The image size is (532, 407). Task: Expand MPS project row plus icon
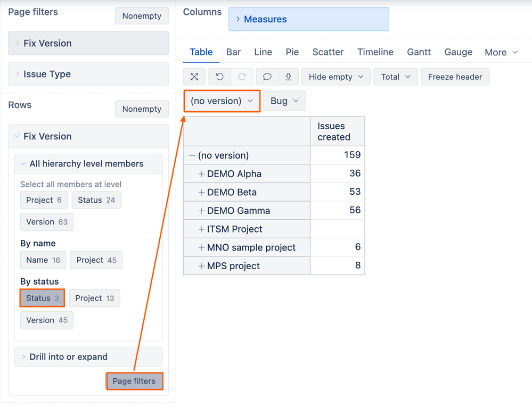201,266
